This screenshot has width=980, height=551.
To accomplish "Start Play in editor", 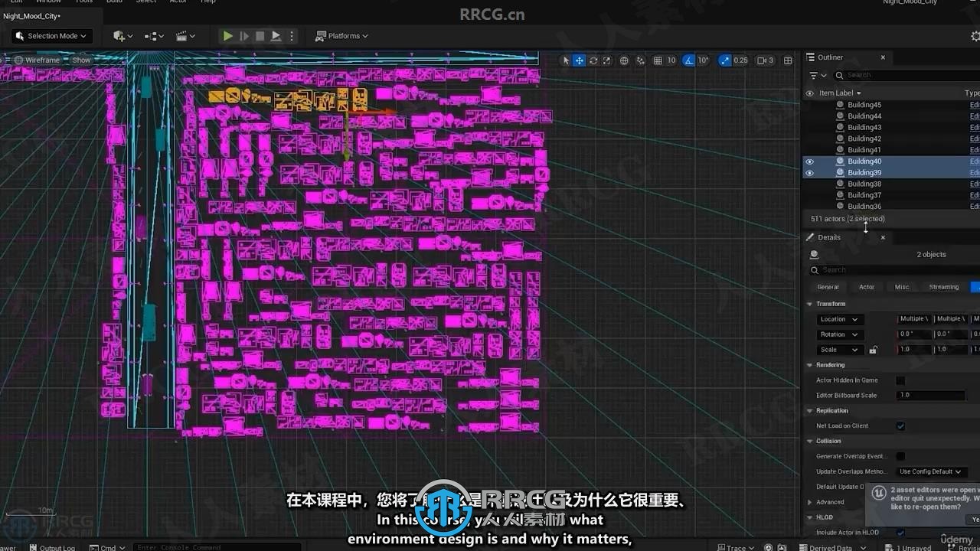I will tap(227, 36).
